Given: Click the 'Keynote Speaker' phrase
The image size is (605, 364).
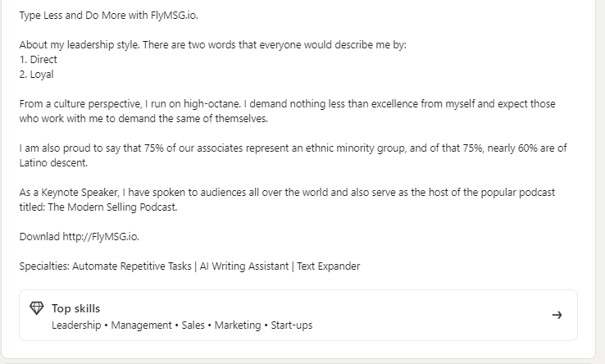Looking at the screenshot, I should 80,192.
